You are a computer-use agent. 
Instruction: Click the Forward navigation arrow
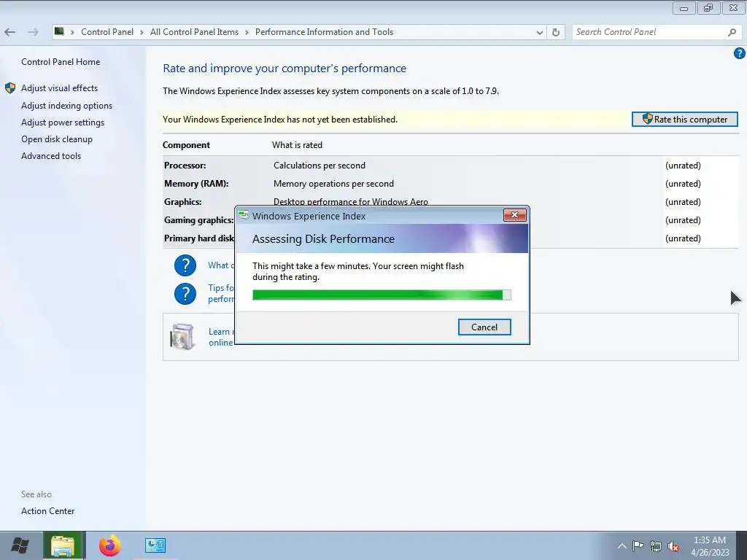pyautogui.click(x=33, y=32)
